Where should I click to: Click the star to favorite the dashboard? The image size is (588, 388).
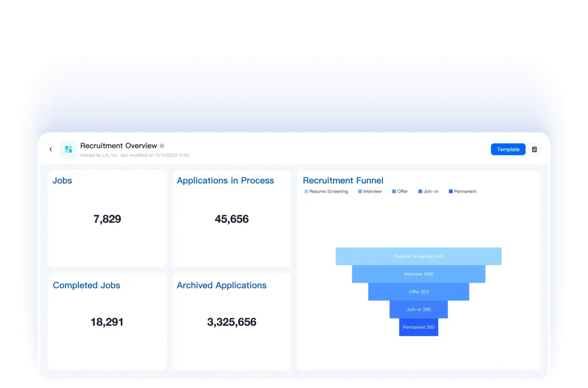[x=162, y=145]
